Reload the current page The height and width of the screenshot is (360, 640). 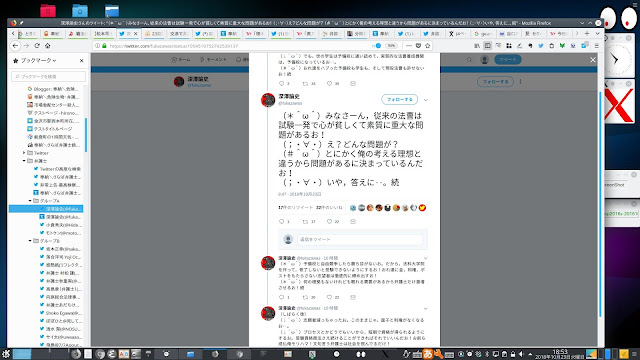coord(37,46)
